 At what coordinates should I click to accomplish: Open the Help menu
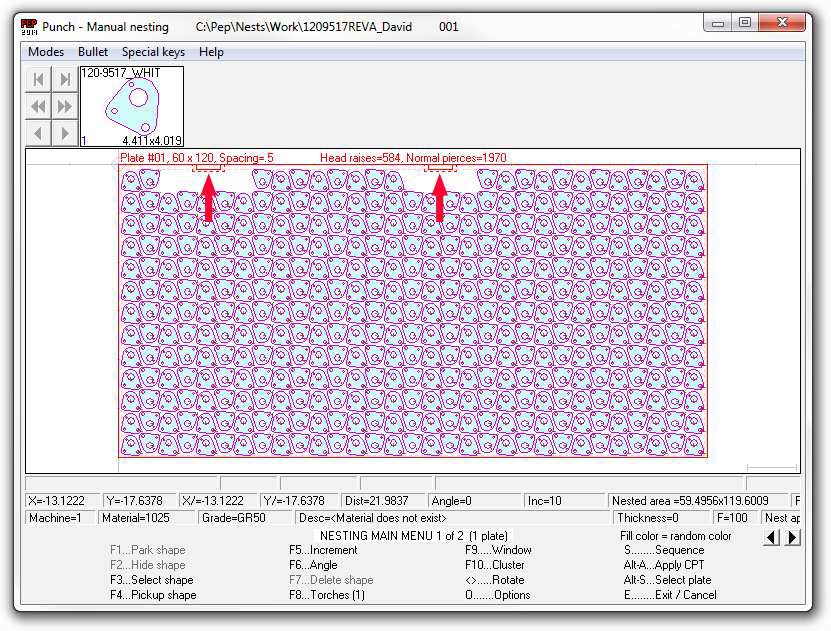211,52
